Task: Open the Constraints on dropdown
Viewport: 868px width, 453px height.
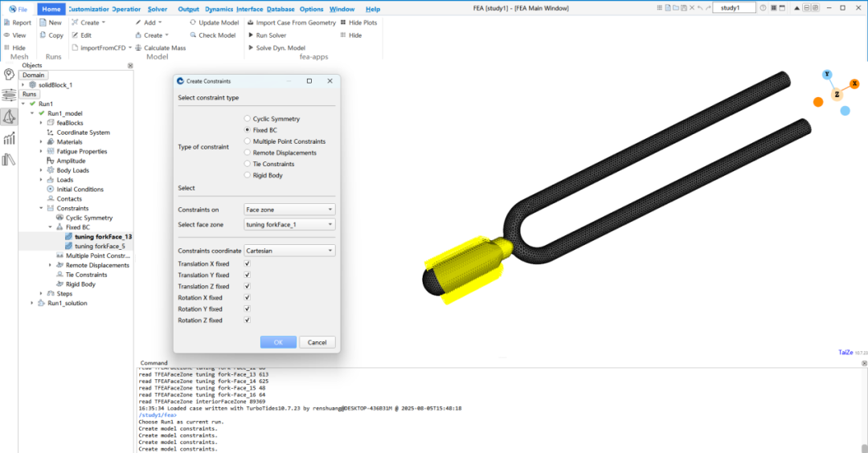Action: pos(289,210)
